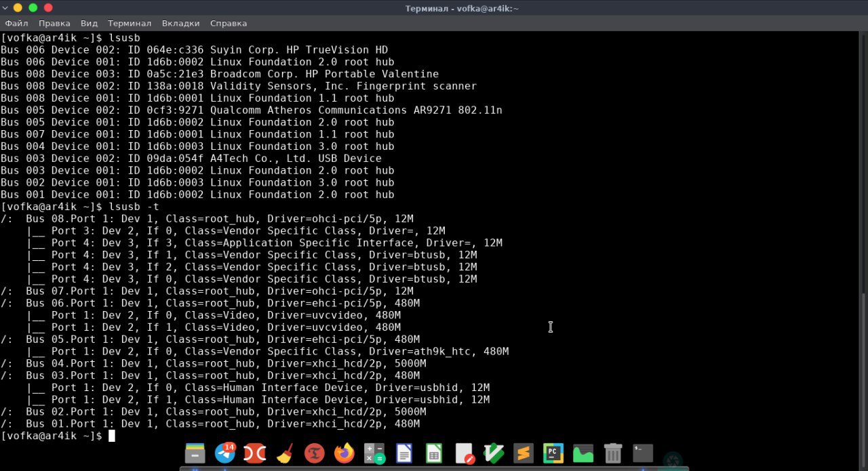Click the Bus 01 xhci_hcd 480M line

point(210,424)
